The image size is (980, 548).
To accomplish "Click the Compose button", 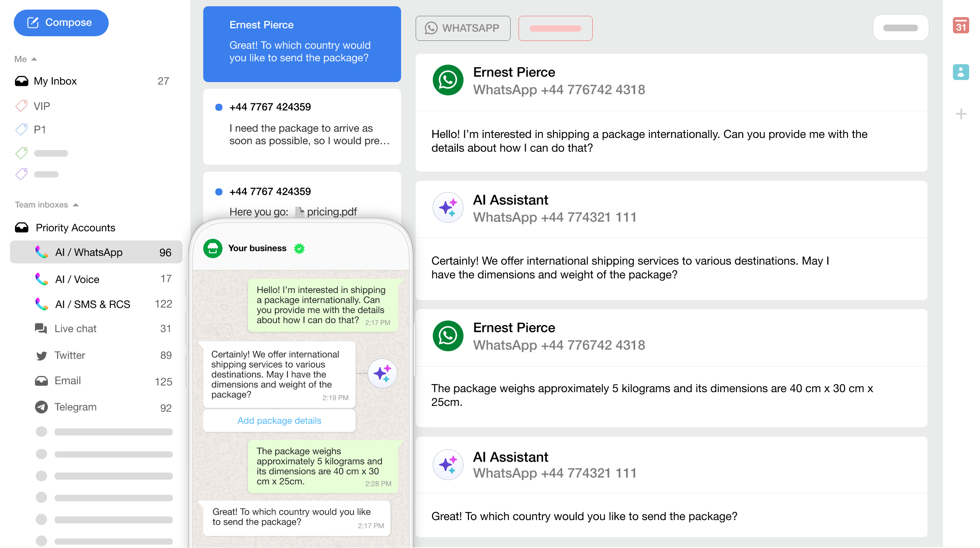I will 61,23.
